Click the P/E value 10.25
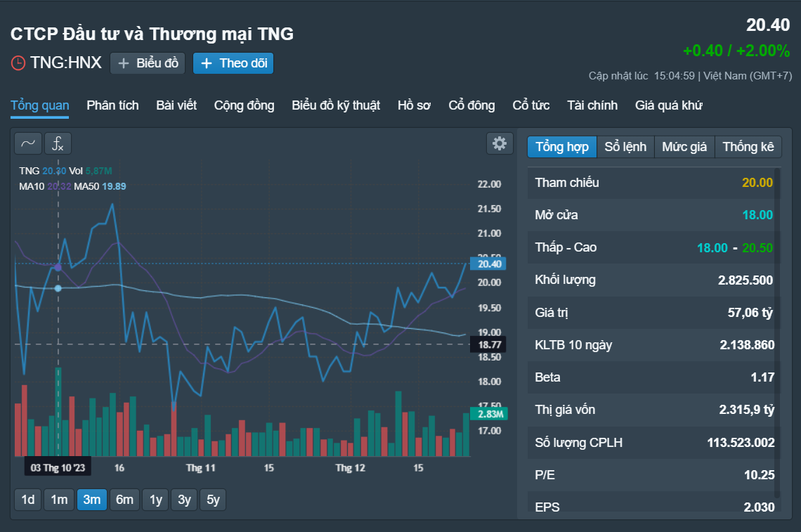Image resolution: width=801 pixels, height=532 pixels. pos(759,475)
